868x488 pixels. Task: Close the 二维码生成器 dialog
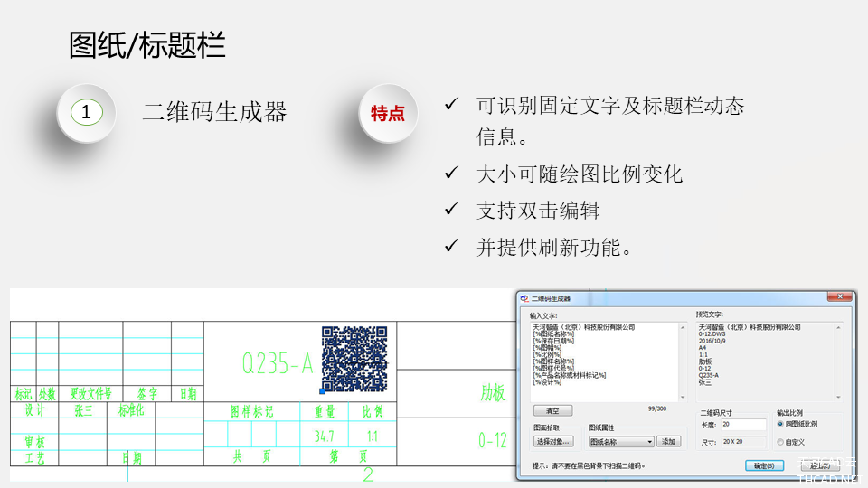click(x=840, y=297)
